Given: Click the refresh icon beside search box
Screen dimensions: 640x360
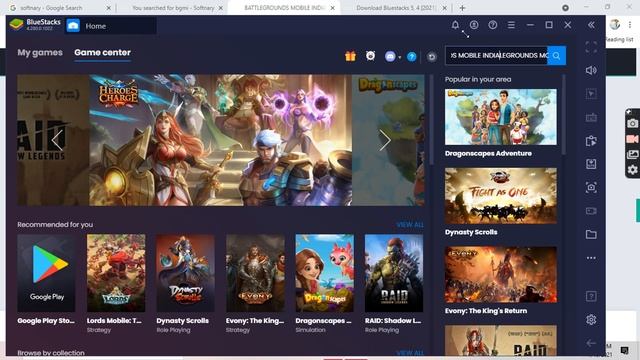Looking at the screenshot, I should [431, 57].
